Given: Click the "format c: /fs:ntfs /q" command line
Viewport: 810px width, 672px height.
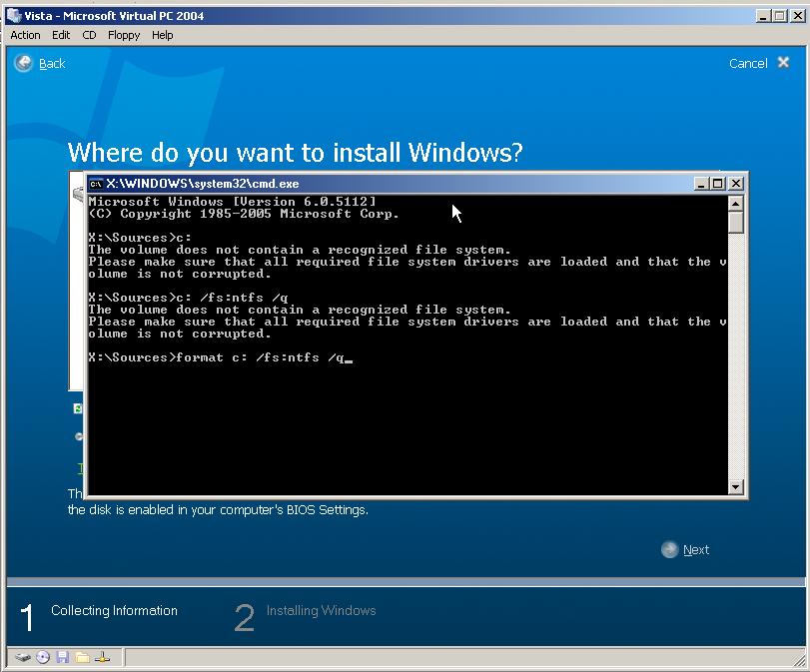Looking at the screenshot, I should 216,357.
